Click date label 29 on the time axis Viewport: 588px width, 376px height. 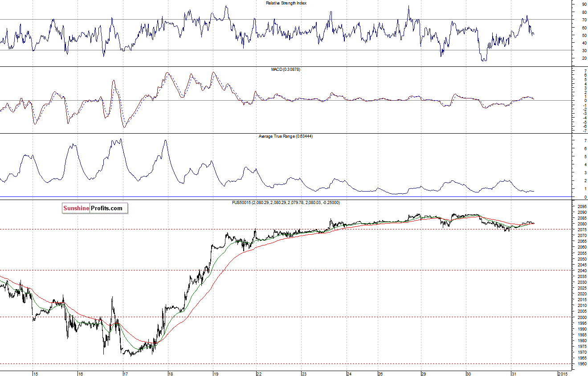(x=424, y=373)
